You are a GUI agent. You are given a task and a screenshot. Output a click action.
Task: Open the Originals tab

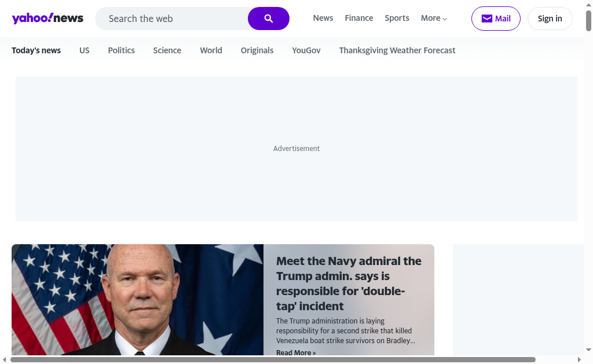[257, 50]
